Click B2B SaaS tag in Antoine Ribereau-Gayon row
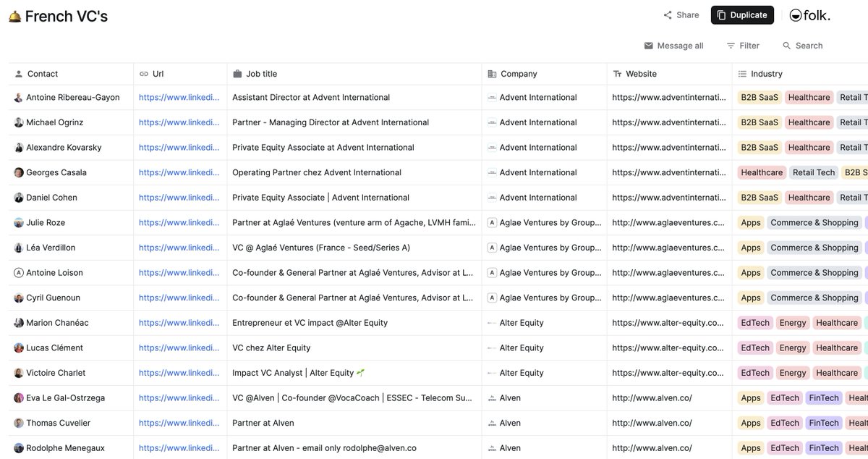Viewport: 868px width, 459px height. [x=759, y=98]
